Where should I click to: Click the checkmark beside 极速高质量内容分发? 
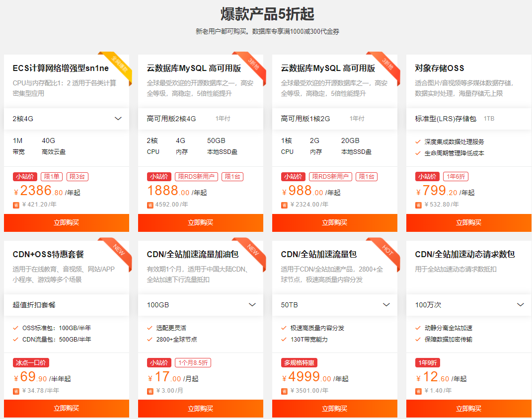click(x=284, y=328)
